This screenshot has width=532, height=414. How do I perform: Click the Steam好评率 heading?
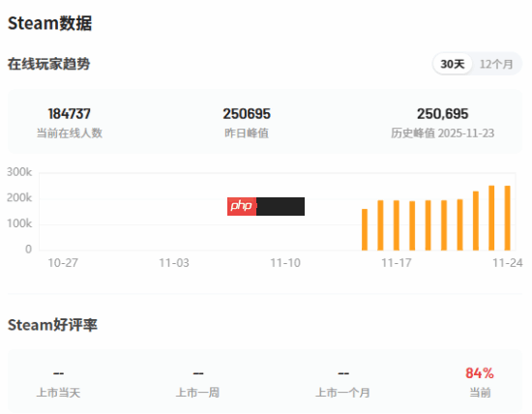pyautogui.click(x=52, y=325)
